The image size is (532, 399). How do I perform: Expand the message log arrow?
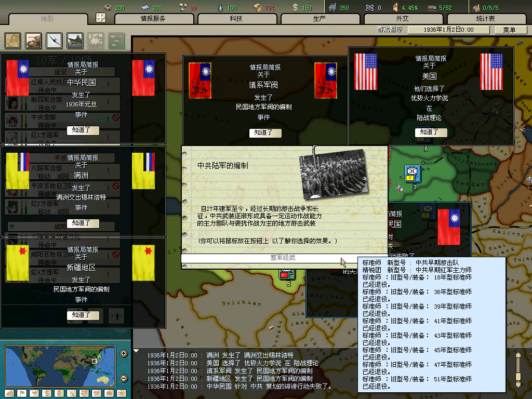136,351
